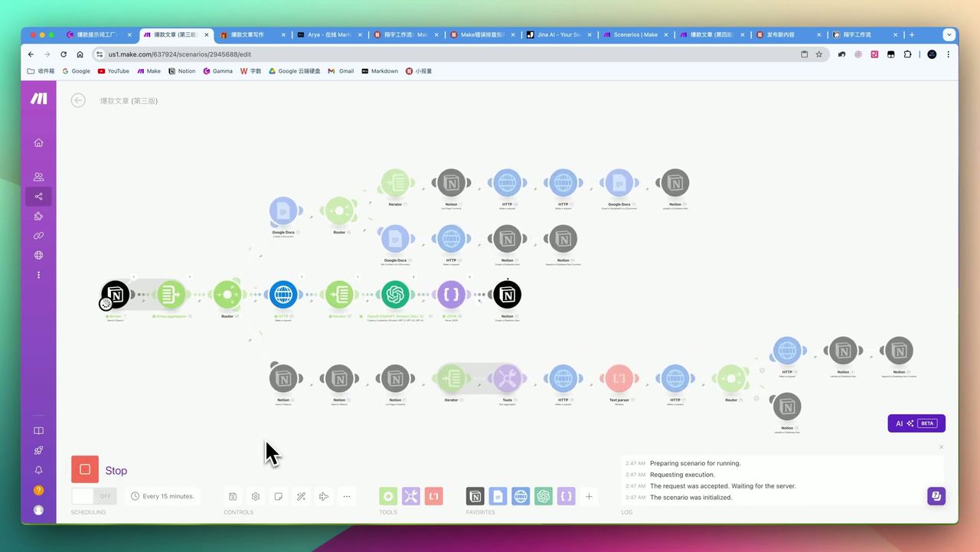
Task: Switch to the Scenarios Make browser tab
Action: [632, 34]
